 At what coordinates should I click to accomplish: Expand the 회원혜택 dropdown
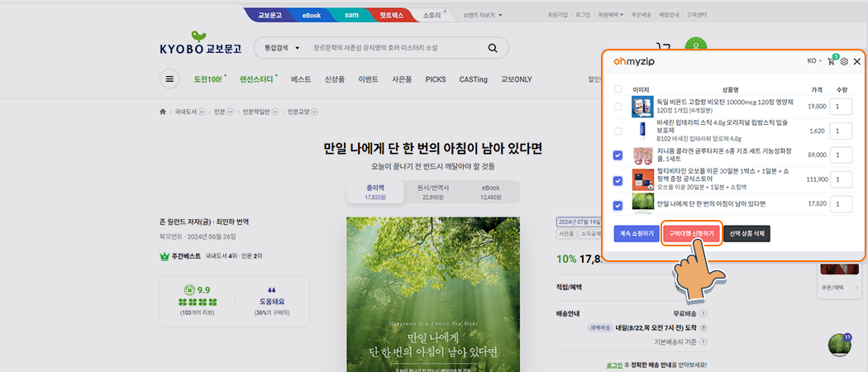tap(611, 15)
